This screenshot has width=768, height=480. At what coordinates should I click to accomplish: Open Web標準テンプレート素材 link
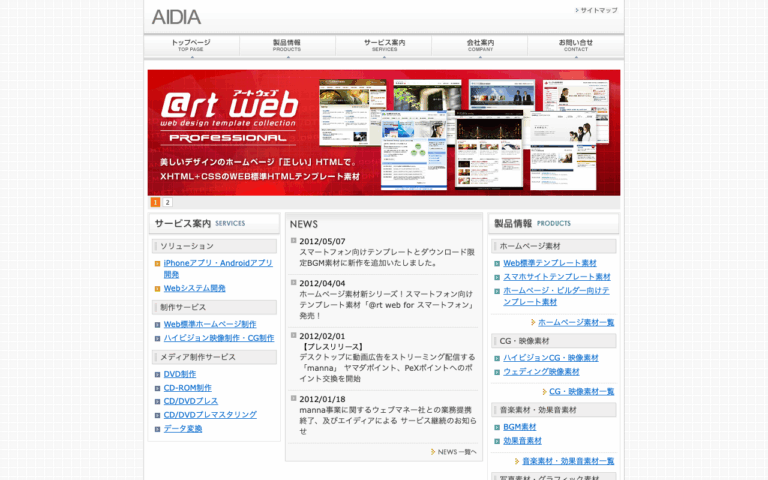coord(550,263)
